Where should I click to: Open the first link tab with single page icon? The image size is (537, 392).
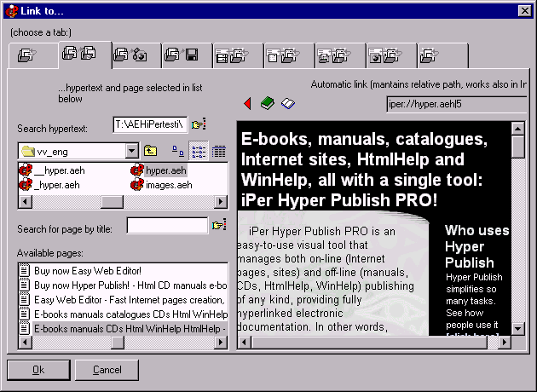(x=33, y=55)
